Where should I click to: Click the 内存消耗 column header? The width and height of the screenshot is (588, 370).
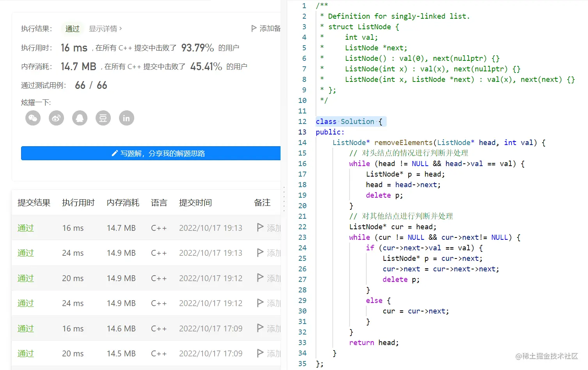pyautogui.click(x=123, y=203)
